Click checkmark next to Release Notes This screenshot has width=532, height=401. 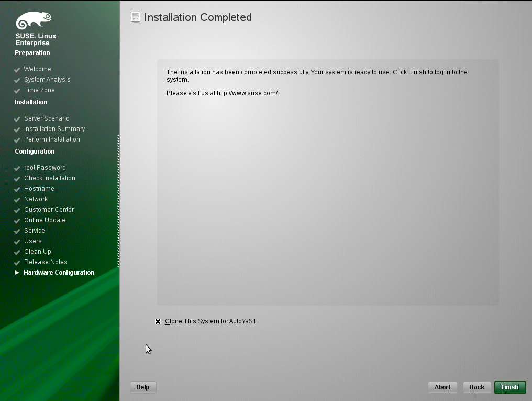[x=17, y=263]
